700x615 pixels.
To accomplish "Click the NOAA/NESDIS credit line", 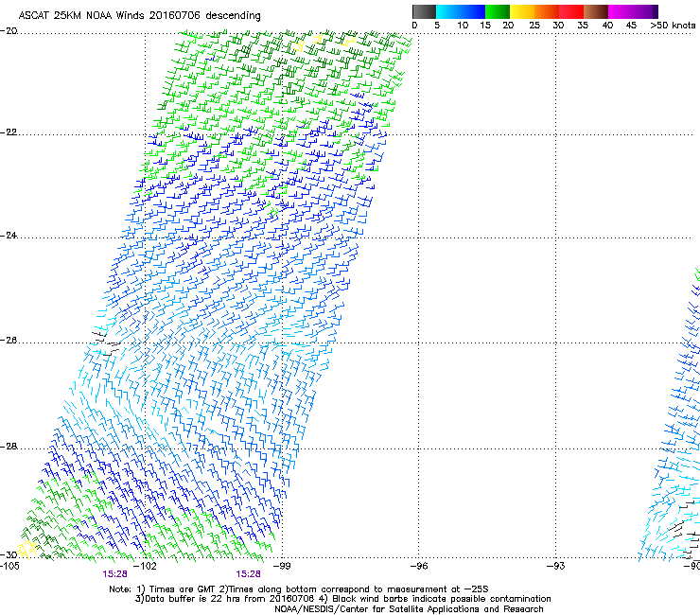I will click(409, 609).
